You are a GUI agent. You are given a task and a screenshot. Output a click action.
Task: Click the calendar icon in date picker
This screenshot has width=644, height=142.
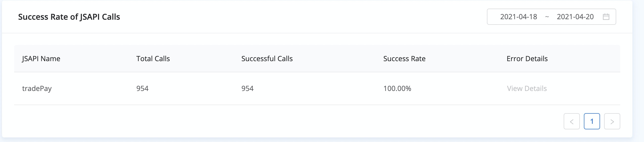[606, 17]
